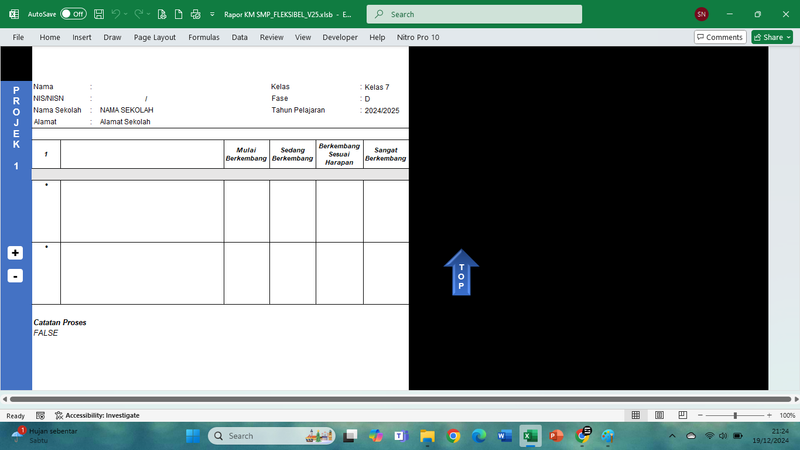Click the Comments button
Viewport: 800px width, 450px height.
click(720, 37)
